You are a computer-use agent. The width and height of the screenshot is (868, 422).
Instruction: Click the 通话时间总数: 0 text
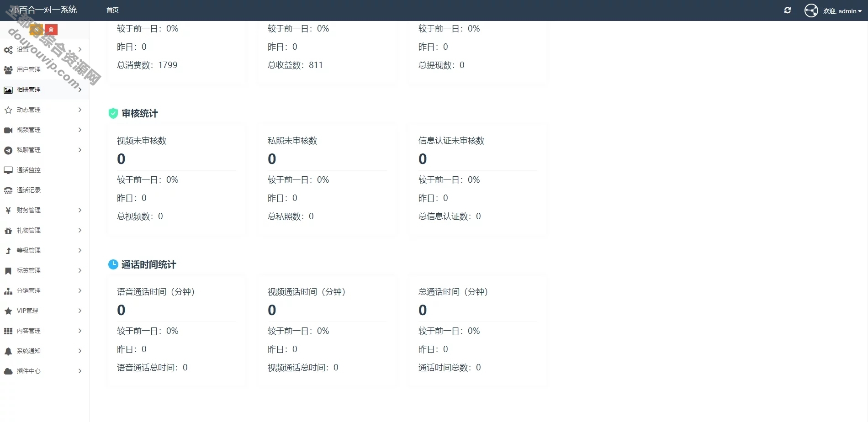click(x=450, y=368)
